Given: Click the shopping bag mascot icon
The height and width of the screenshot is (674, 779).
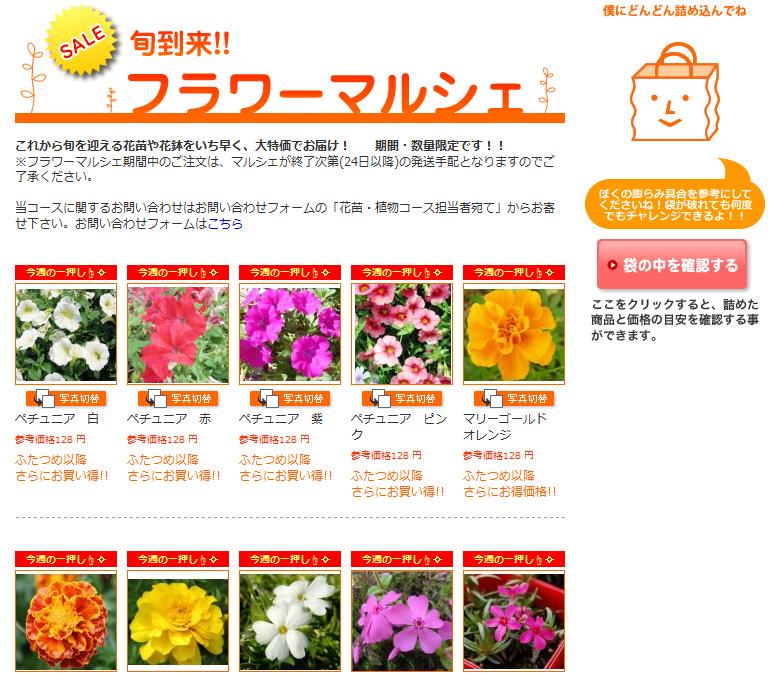Looking at the screenshot, I should click(674, 92).
